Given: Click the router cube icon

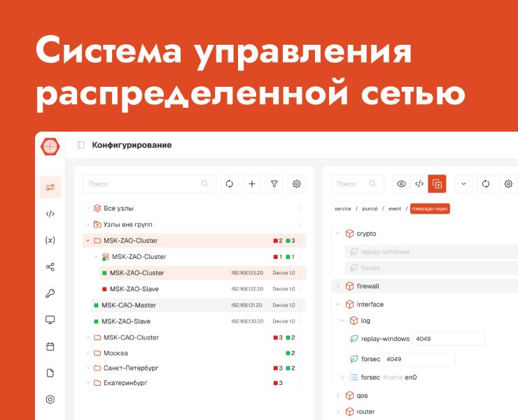Looking at the screenshot, I should click(x=349, y=412).
